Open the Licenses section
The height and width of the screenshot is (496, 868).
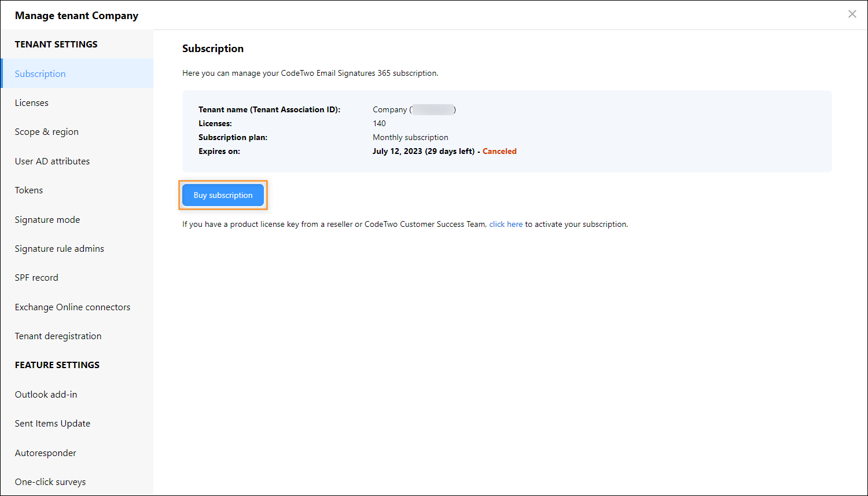point(77,102)
